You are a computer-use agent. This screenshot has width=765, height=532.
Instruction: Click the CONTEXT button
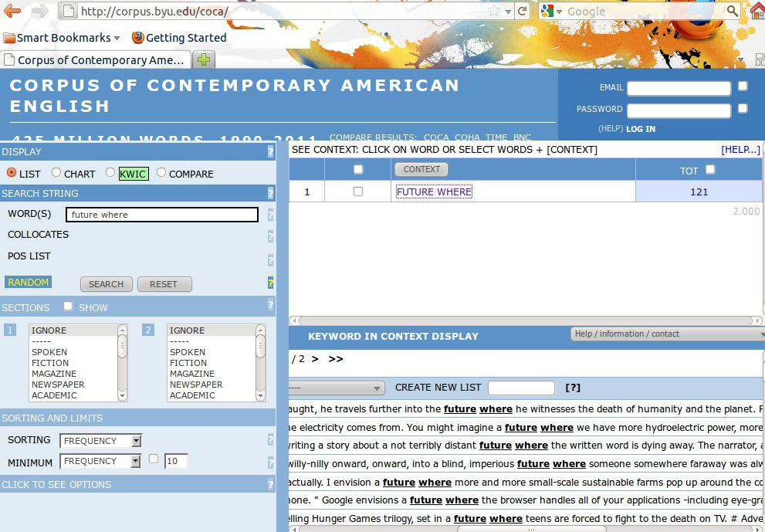(x=421, y=169)
